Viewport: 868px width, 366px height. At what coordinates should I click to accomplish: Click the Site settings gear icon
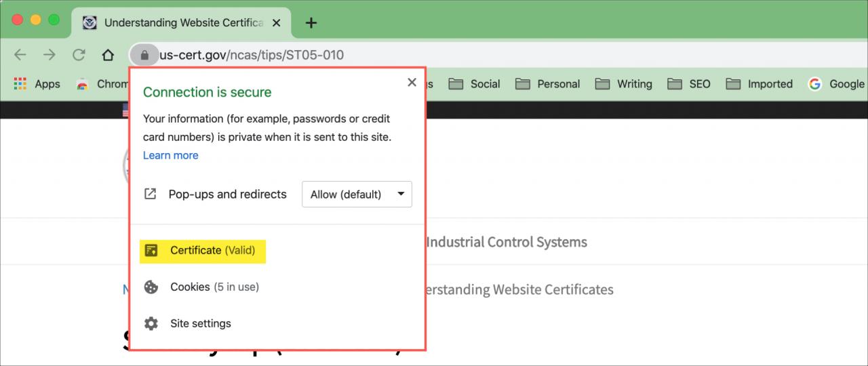(x=151, y=323)
